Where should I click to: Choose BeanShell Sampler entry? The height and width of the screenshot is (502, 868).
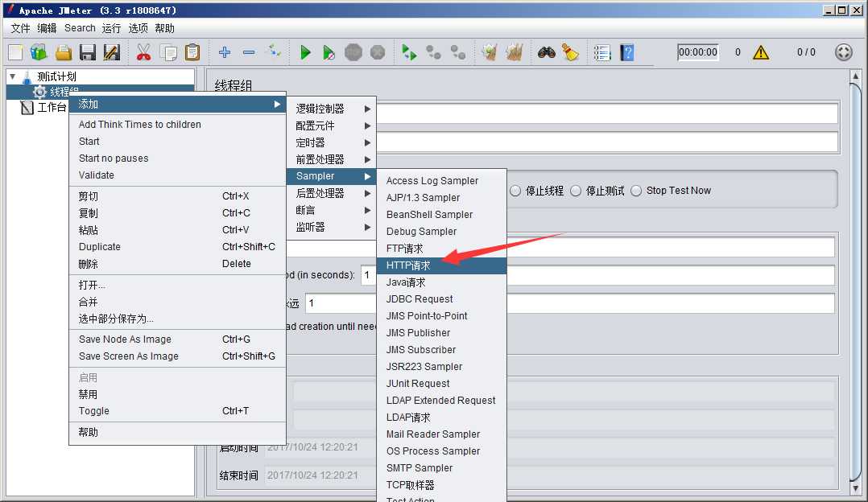pos(442,215)
